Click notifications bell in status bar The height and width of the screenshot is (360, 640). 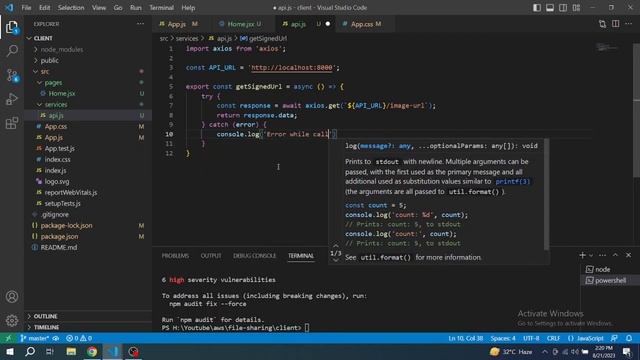point(629,338)
